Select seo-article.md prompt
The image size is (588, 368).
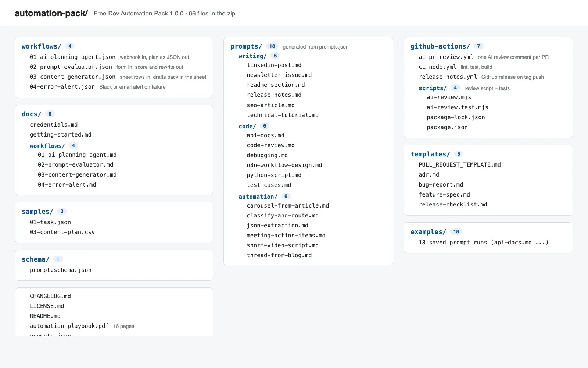pos(271,105)
